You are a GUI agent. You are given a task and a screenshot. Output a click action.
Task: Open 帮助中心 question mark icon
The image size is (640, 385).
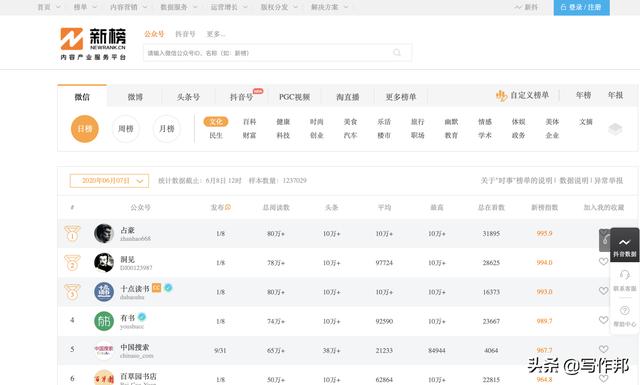tap(624, 310)
